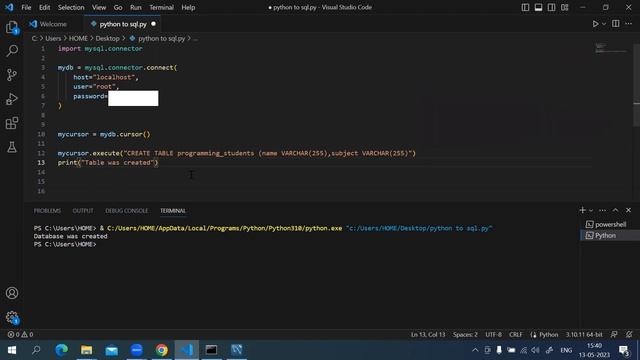Viewport: 640px width, 360px height.
Task: Click python to sql.py breadcrumb segment
Action: coord(162,38)
